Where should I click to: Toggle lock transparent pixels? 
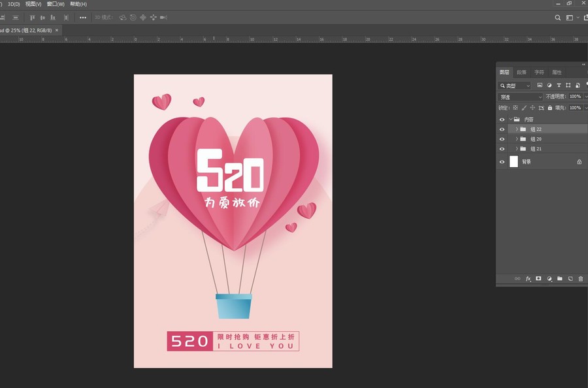tap(515, 108)
